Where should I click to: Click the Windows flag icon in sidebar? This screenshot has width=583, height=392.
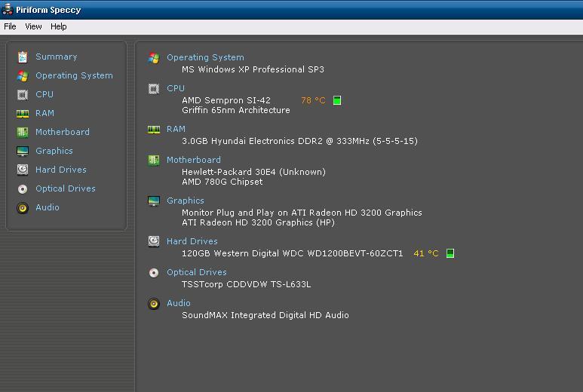(23, 76)
